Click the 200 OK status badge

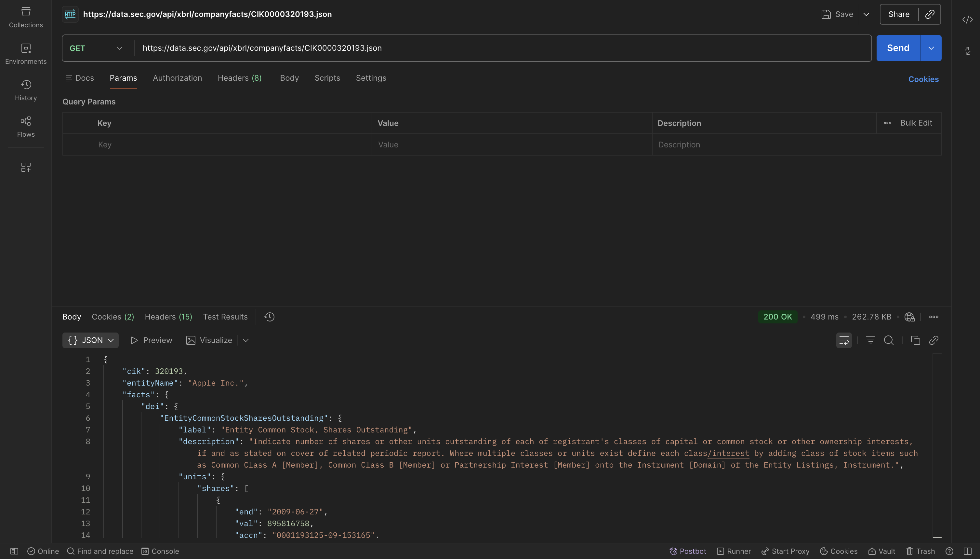pyautogui.click(x=777, y=317)
